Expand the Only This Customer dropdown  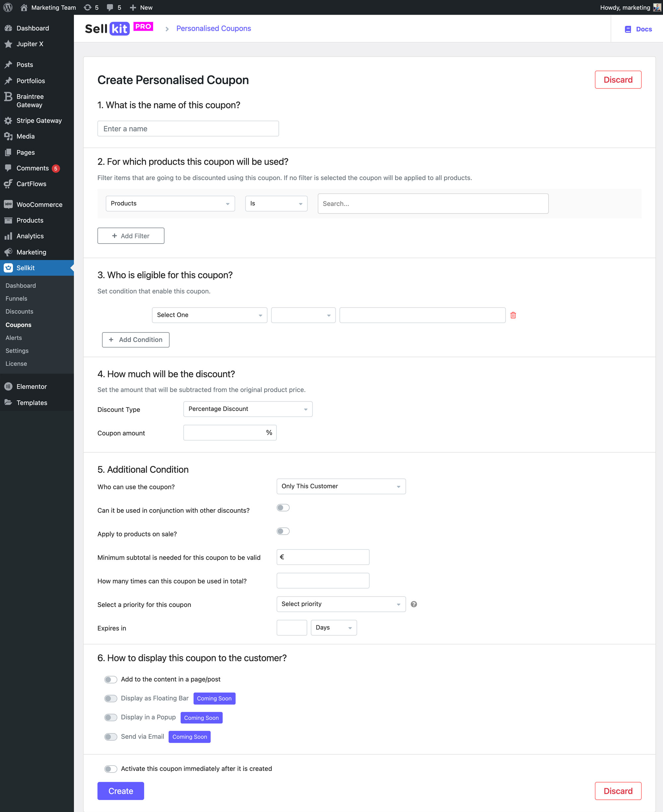point(341,486)
